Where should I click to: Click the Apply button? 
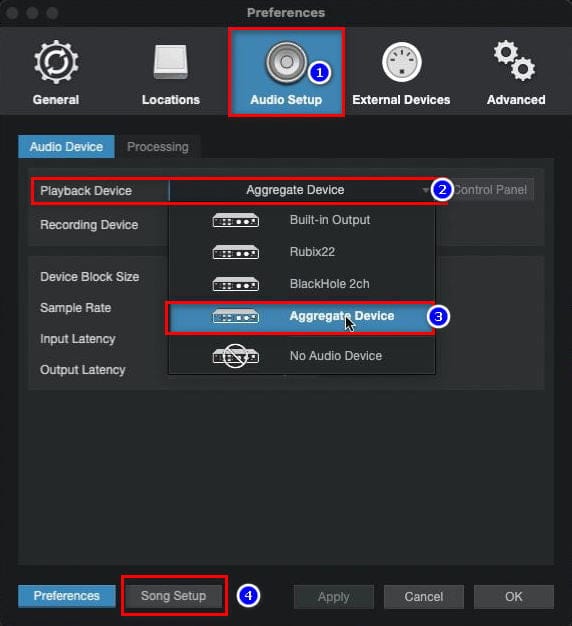(x=334, y=596)
